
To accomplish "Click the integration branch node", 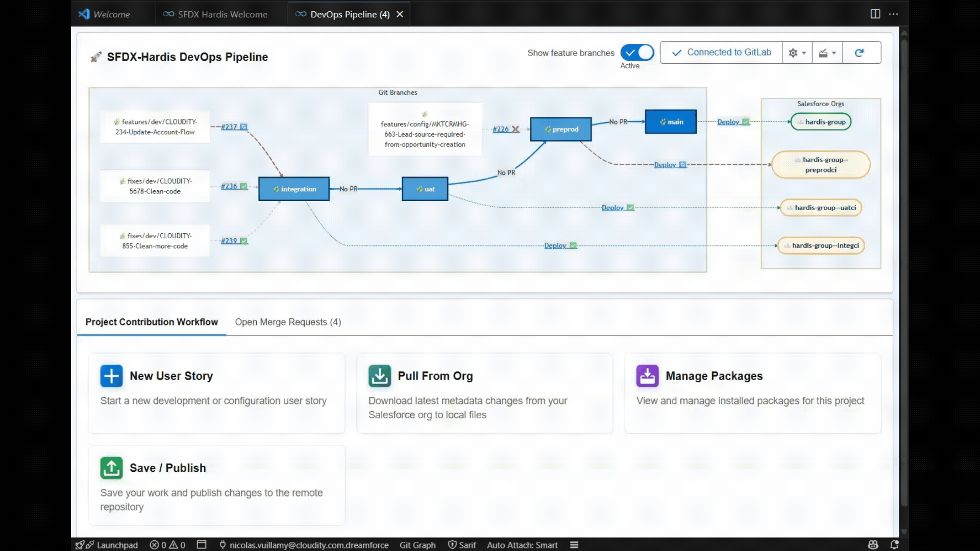I will coord(294,189).
